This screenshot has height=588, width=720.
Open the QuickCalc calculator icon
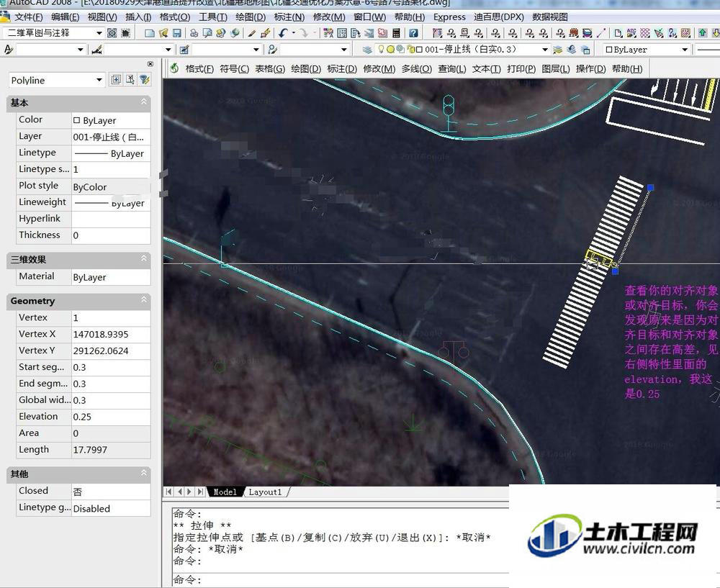pyautogui.click(x=396, y=33)
